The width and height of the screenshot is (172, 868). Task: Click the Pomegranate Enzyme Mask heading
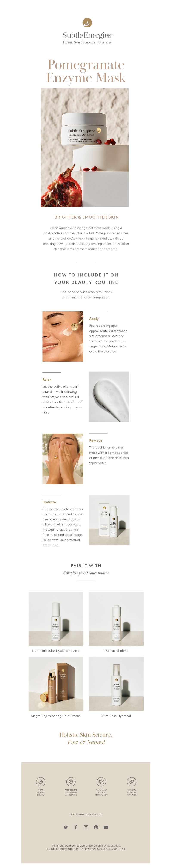coord(86,71)
